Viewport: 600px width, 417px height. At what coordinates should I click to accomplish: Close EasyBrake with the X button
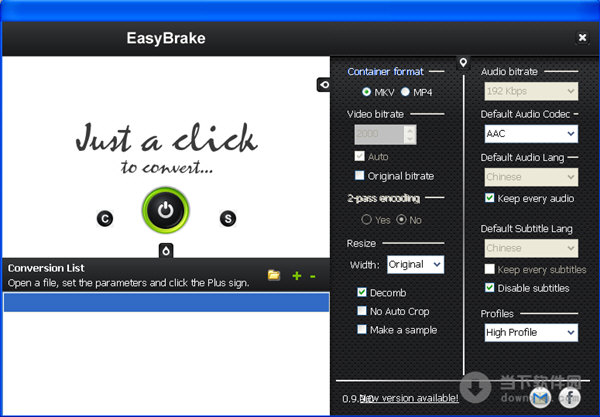(x=582, y=37)
